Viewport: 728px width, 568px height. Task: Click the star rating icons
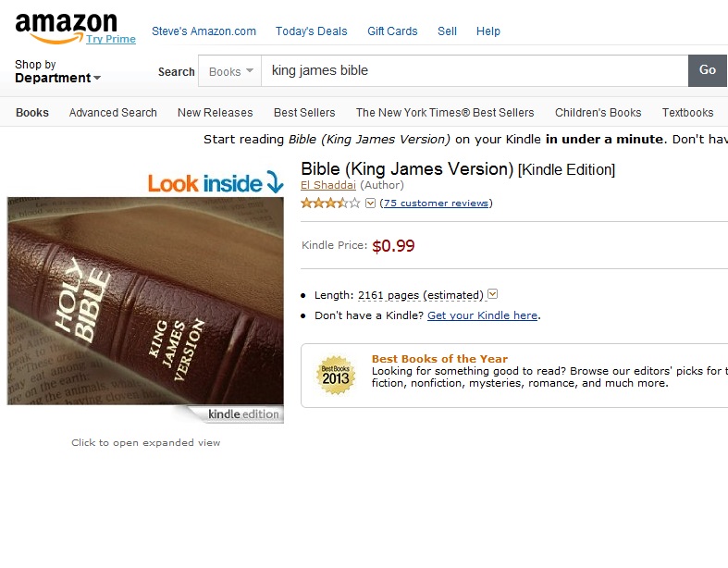click(330, 203)
